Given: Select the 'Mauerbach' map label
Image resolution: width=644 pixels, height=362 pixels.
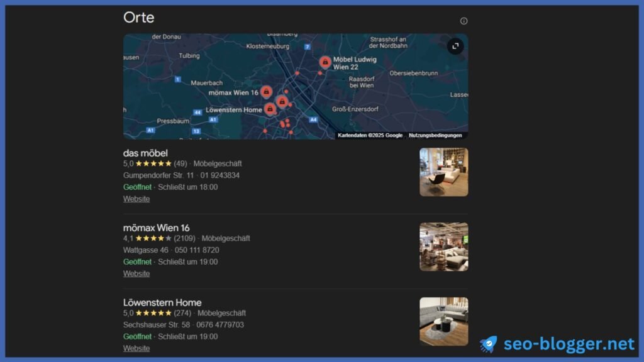Looking at the screenshot, I should point(206,83).
